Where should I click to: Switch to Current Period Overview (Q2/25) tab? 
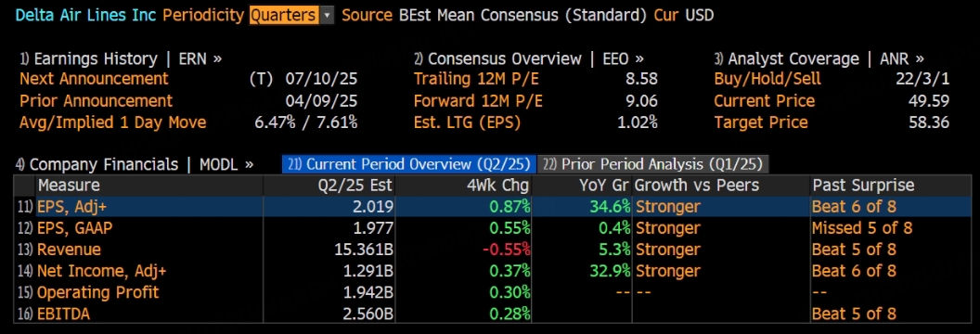[x=408, y=164]
